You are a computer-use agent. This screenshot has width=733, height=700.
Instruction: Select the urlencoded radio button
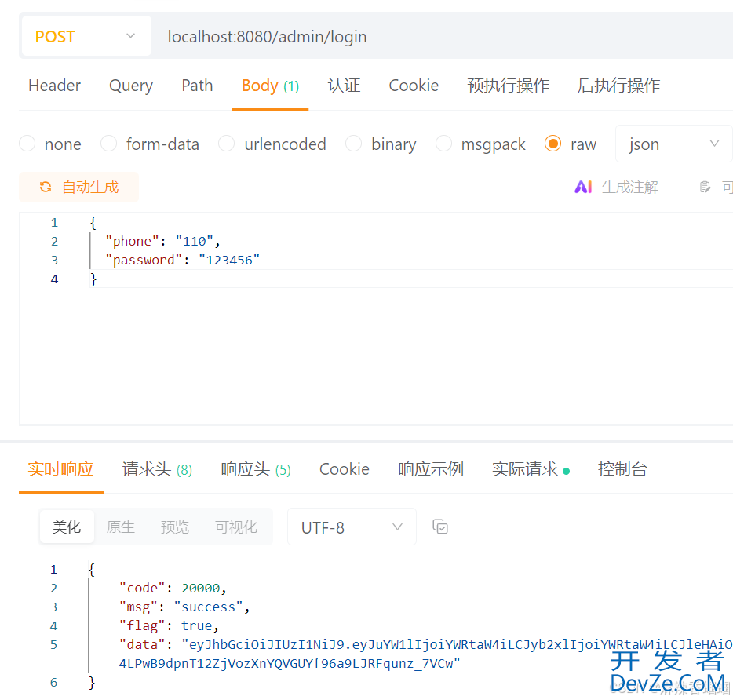click(226, 144)
